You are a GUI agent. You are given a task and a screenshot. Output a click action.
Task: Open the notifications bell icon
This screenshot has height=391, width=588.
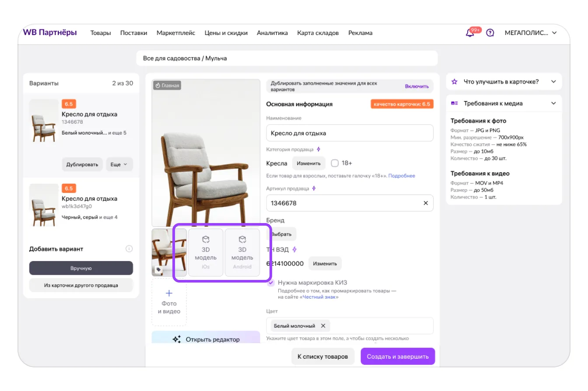pyautogui.click(x=470, y=33)
